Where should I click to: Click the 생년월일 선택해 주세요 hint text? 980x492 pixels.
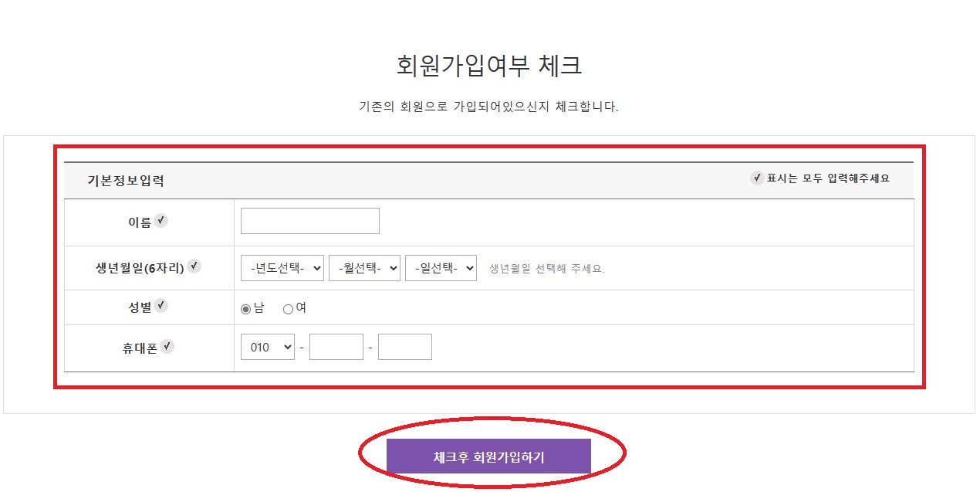(x=547, y=269)
